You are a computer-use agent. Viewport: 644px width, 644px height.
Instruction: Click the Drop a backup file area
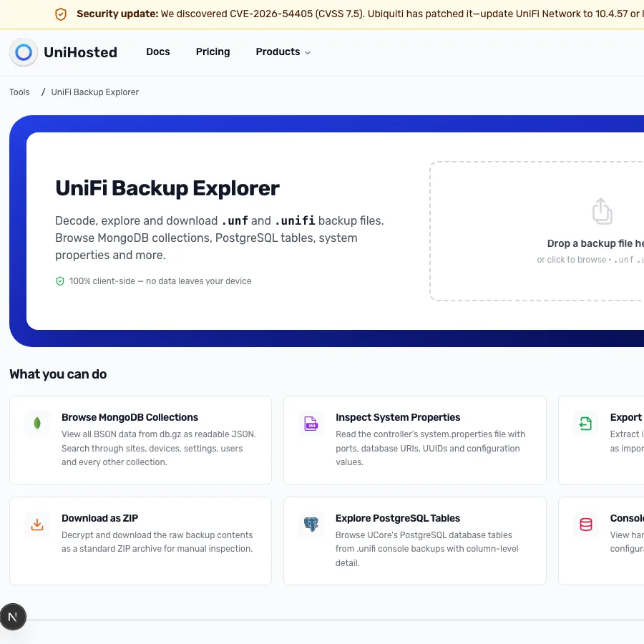[x=537, y=231]
